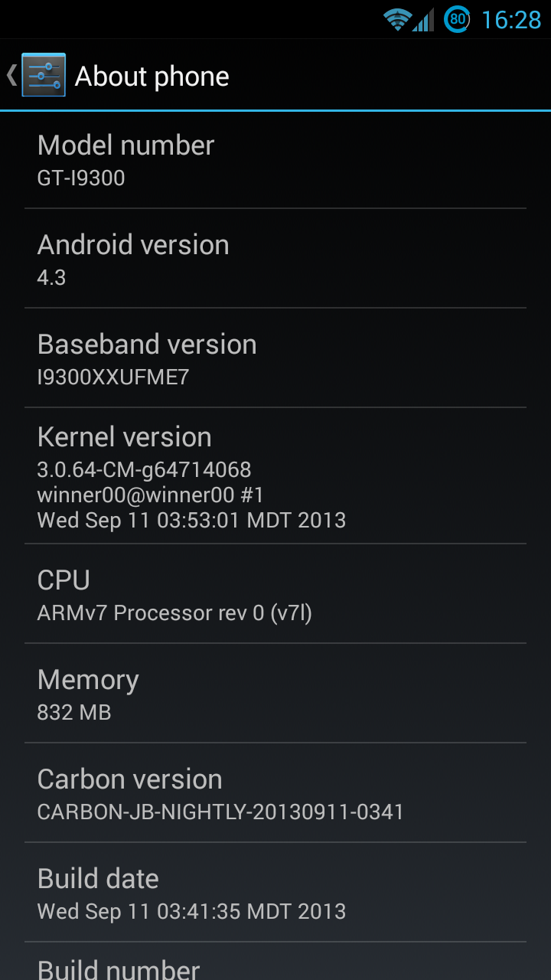The image size is (551, 980).
Task: Tap the GT-I9300 model value
Action: tap(81, 178)
